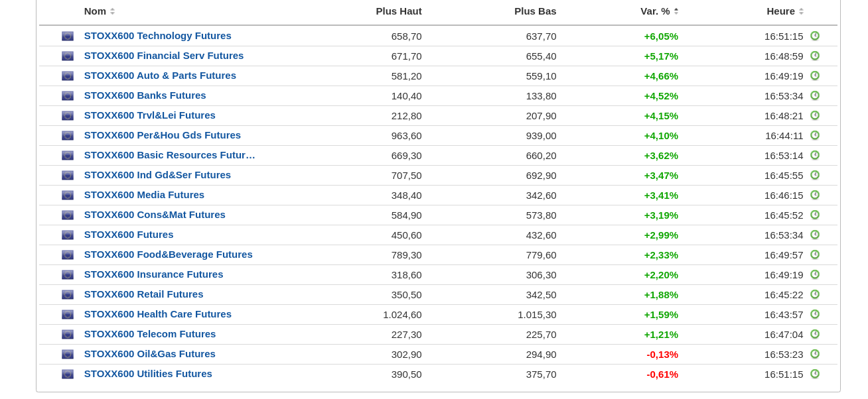Click the clock icon in the Banks Futures row
This screenshot has width=868, height=399.
tap(815, 95)
